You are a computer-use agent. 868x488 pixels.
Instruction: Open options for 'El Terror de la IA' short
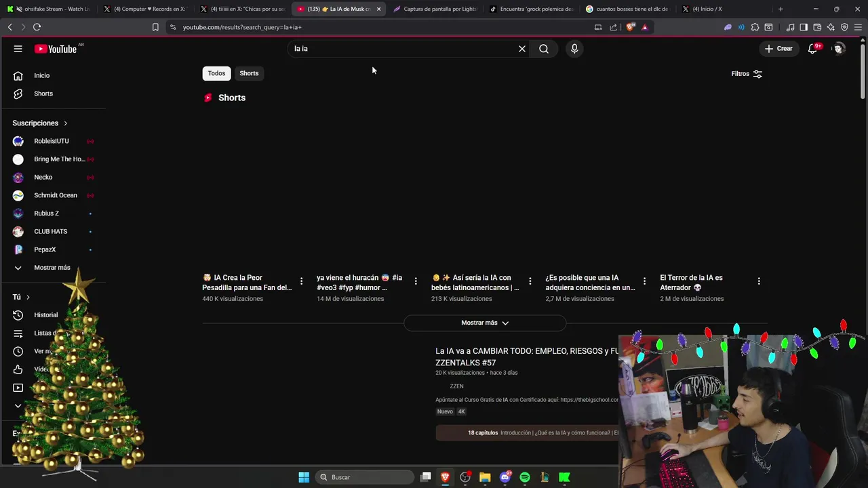point(759,281)
